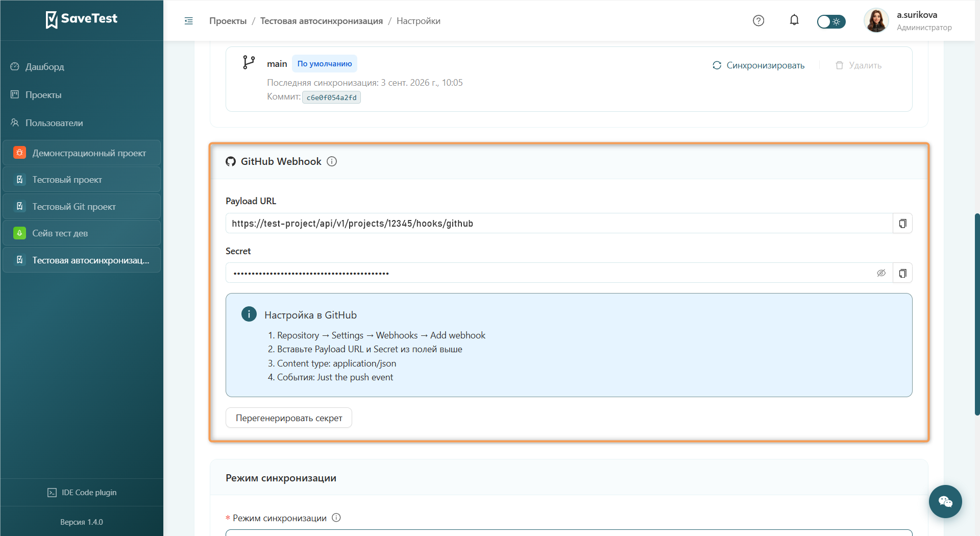Open Дашборд in sidebar
Screen dimensions: 980x536
(x=44, y=67)
